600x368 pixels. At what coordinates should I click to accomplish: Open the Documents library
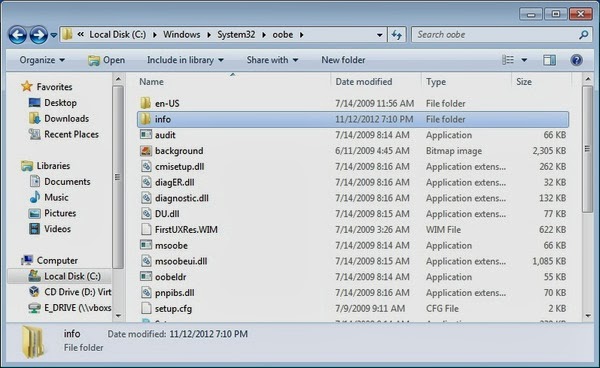tap(67, 182)
